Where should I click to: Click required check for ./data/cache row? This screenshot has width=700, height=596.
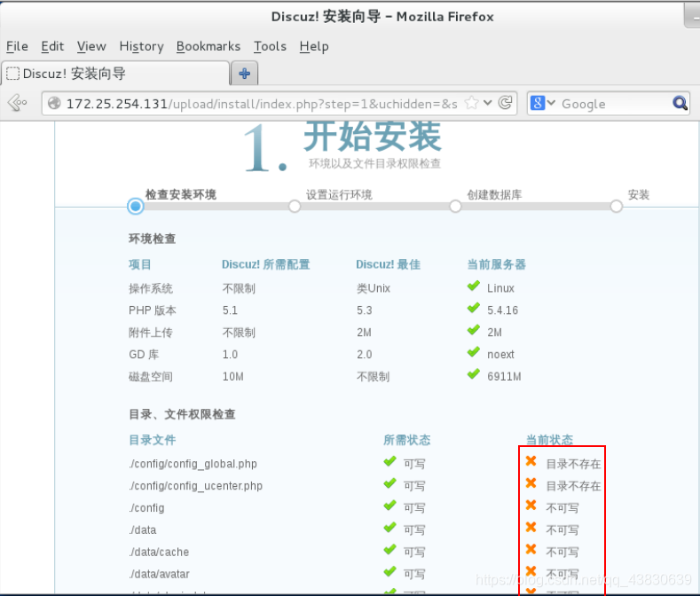389,550
